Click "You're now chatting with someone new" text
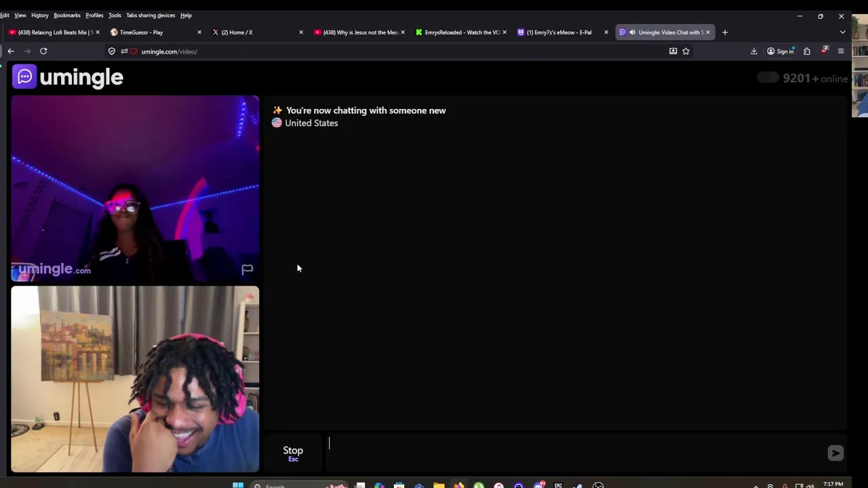Viewport: 868px width, 488px height. [366, 110]
